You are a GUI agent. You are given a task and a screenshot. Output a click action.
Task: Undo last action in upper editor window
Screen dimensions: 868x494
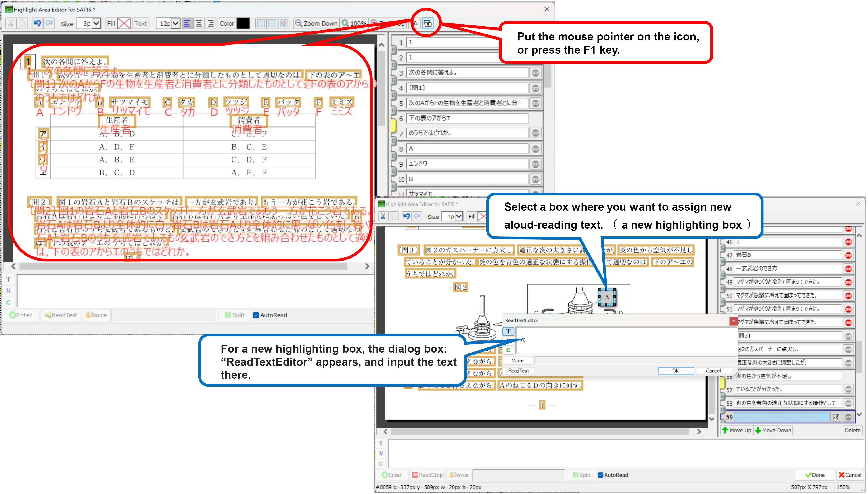click(37, 23)
